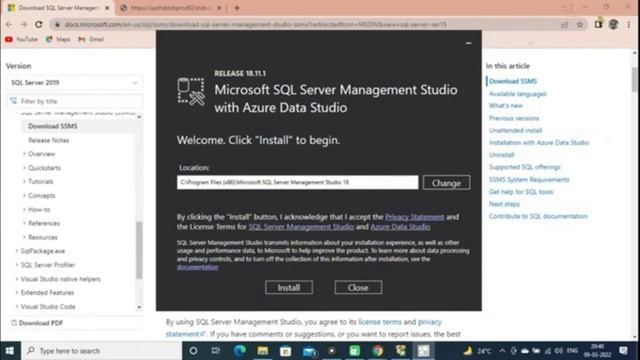Expand the Visual Studio Code node

click(x=17, y=307)
